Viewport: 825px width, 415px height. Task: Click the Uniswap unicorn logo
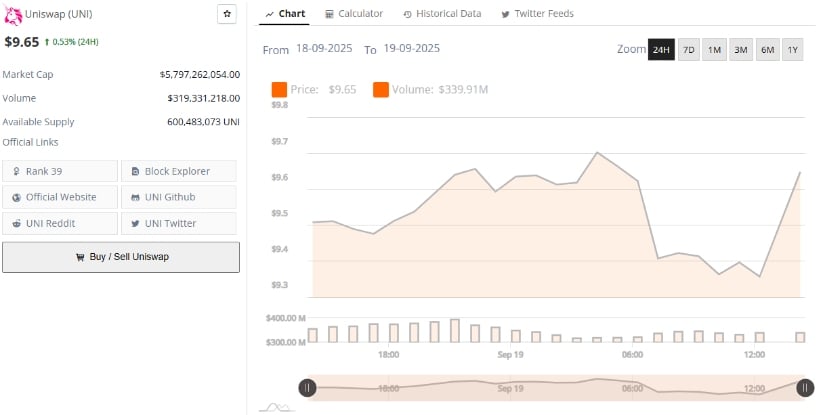point(13,15)
